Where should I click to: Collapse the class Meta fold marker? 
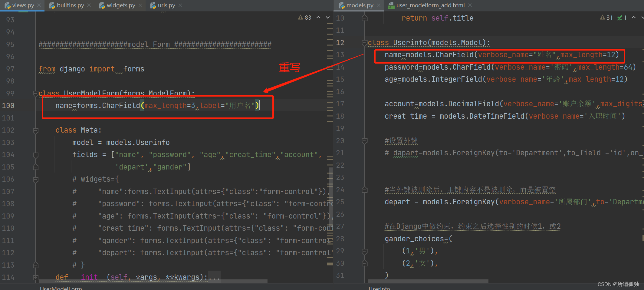pyautogui.click(x=35, y=130)
